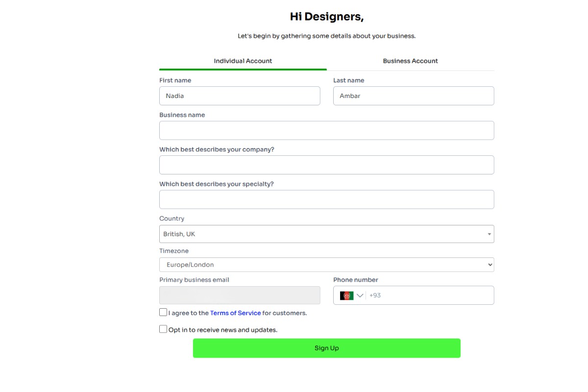The height and width of the screenshot is (392, 588).
Task: Focus the Business name input field
Action: [x=326, y=131]
